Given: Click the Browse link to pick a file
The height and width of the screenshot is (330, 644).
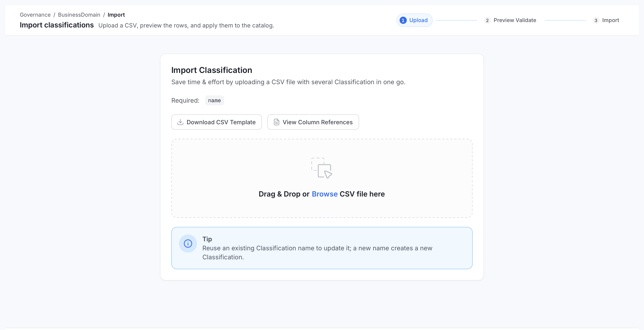Looking at the screenshot, I should pos(324,194).
